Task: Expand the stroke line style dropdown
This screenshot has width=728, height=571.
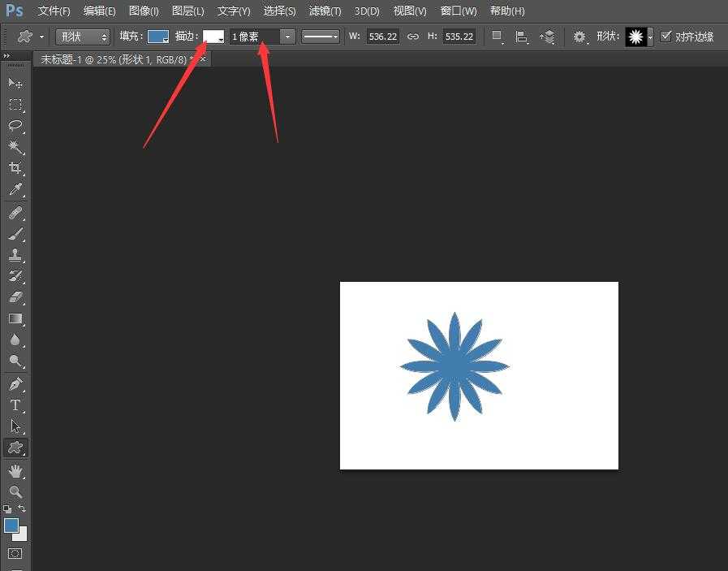Action: pos(321,37)
